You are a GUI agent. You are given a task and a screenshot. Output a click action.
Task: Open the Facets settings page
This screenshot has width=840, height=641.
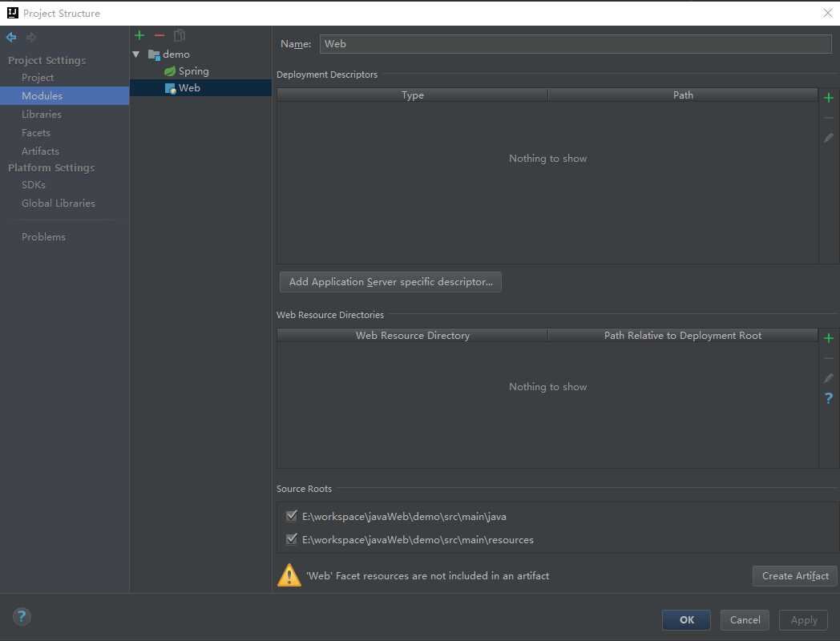pyautogui.click(x=36, y=133)
